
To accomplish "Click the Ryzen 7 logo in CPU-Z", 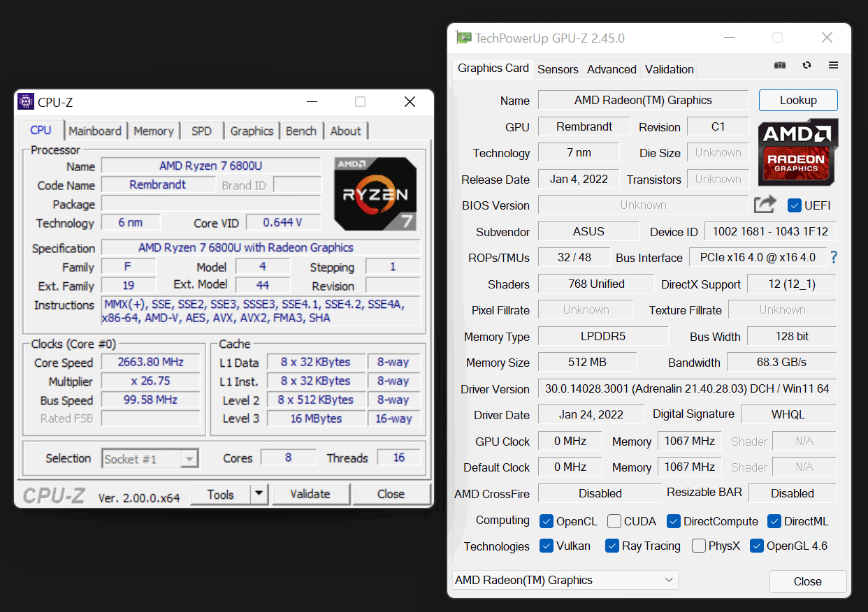I will coord(375,194).
